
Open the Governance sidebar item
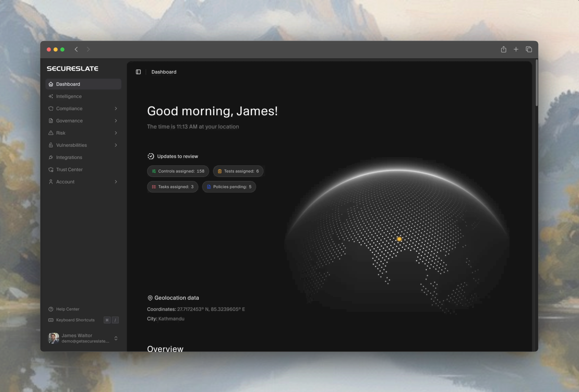(83, 121)
